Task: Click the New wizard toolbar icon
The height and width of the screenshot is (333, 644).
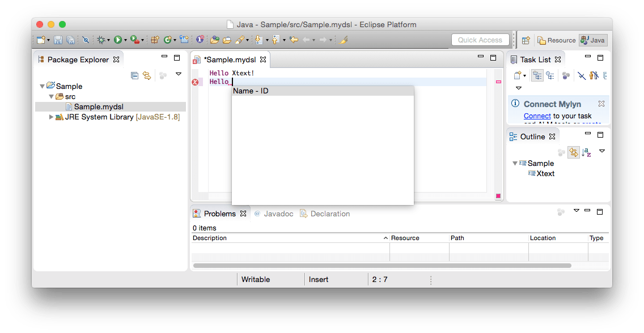Action: (x=40, y=40)
